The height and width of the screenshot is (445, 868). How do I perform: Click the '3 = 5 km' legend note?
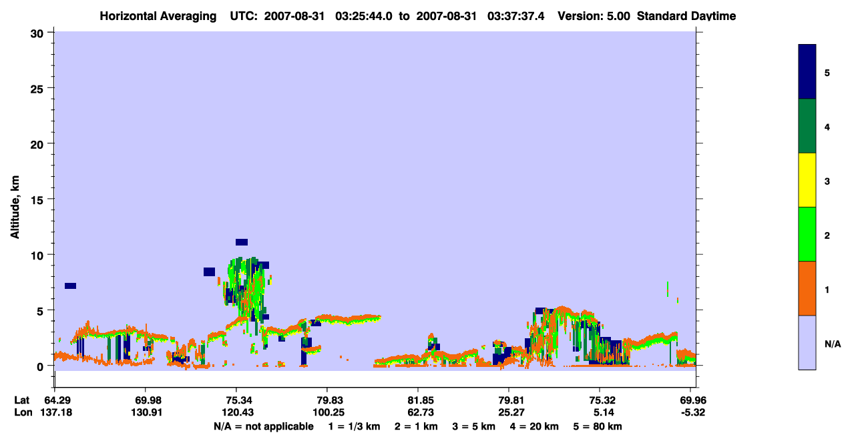(x=473, y=426)
